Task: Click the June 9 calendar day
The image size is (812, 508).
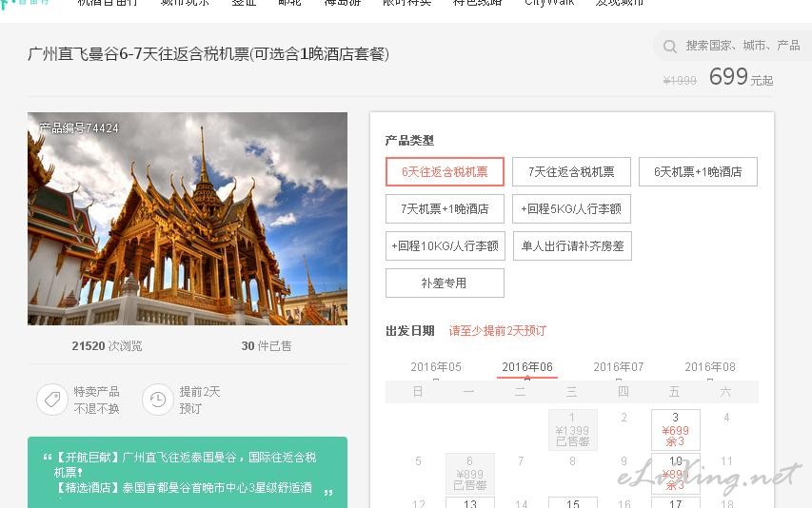Action: click(x=624, y=461)
